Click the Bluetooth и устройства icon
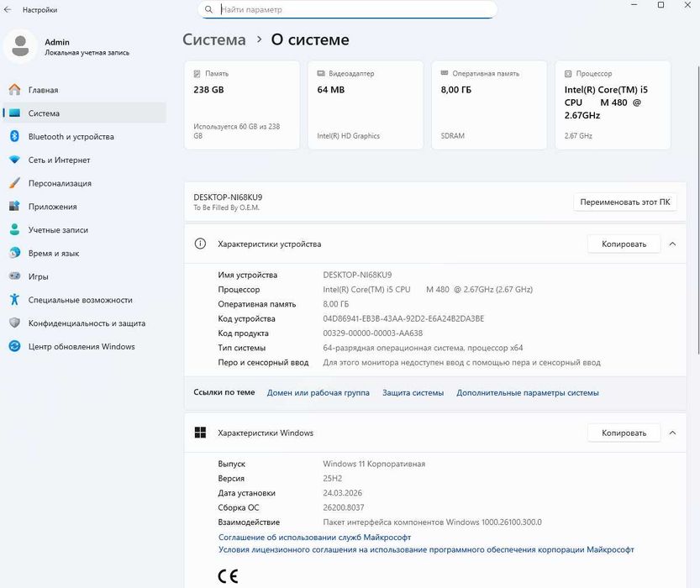 14,137
